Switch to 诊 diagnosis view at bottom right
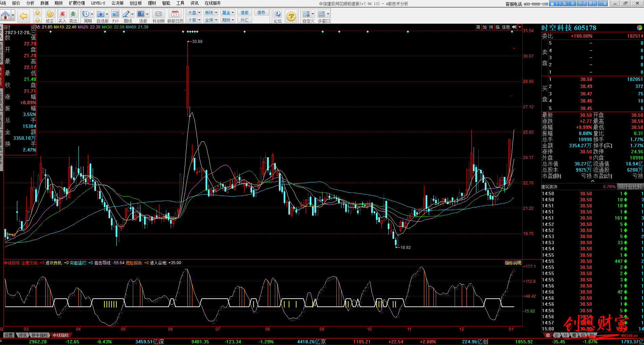The image size is (644, 345). tap(556, 335)
